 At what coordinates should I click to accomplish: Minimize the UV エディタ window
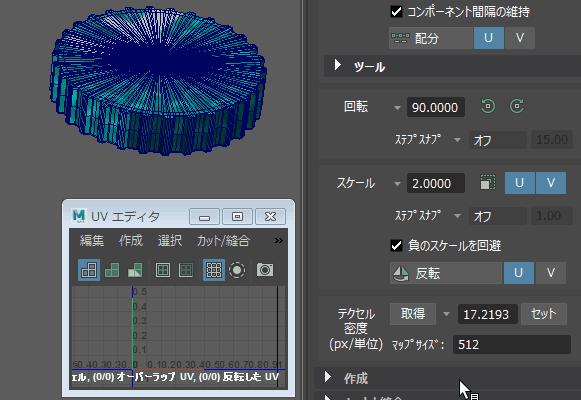pos(204,216)
